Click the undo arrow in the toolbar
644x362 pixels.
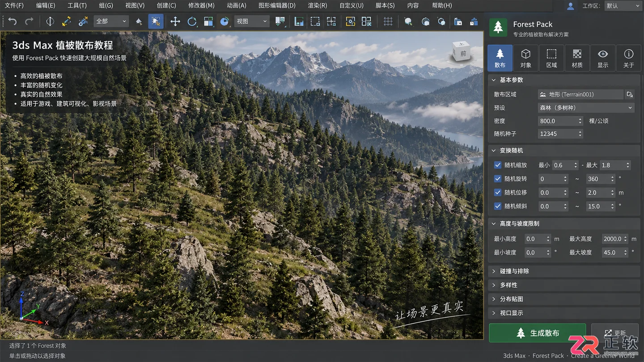pos(13,21)
